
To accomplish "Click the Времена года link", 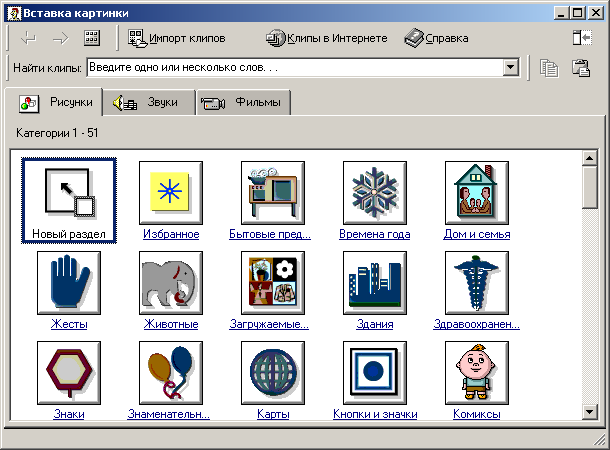I will click(375, 234).
